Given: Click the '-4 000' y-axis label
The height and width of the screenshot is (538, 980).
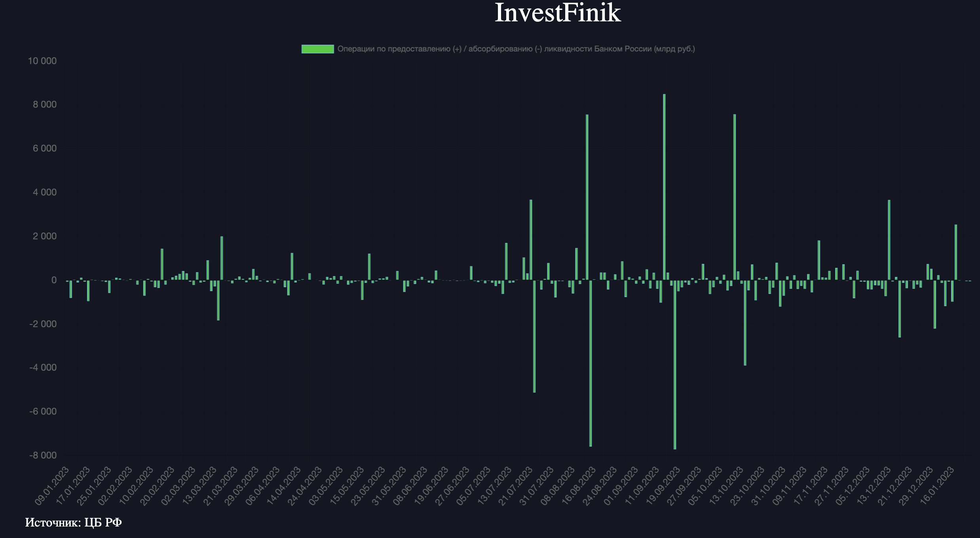Looking at the screenshot, I should 43,368.
